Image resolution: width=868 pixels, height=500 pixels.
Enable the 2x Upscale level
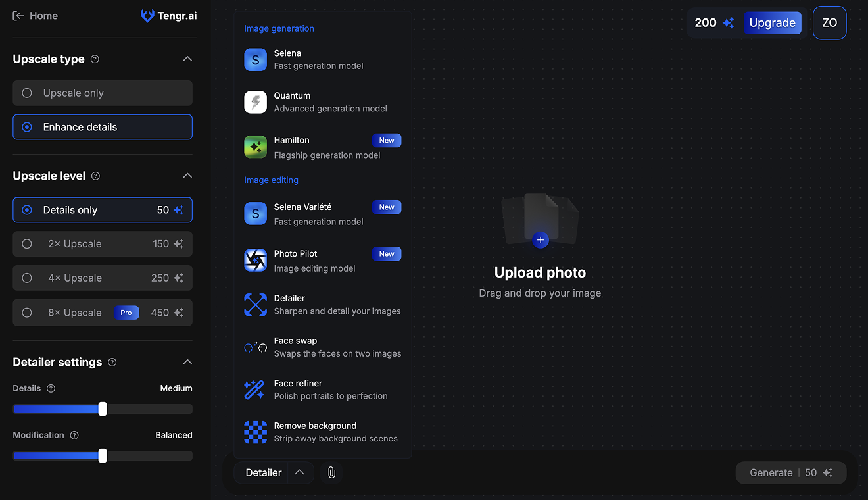tap(102, 243)
